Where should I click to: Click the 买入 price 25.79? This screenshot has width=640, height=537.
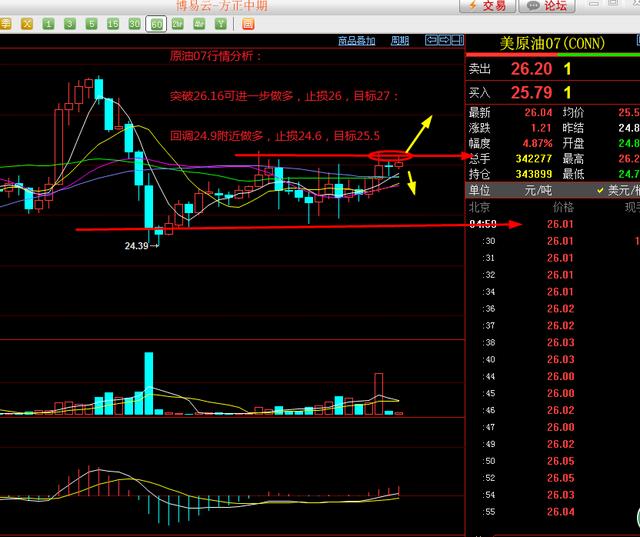(x=531, y=92)
